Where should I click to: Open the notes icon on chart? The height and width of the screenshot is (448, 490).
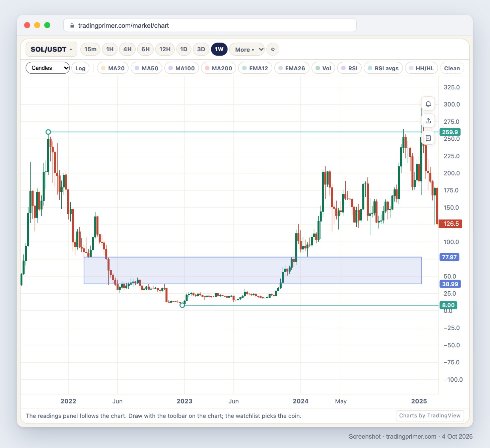point(428,138)
